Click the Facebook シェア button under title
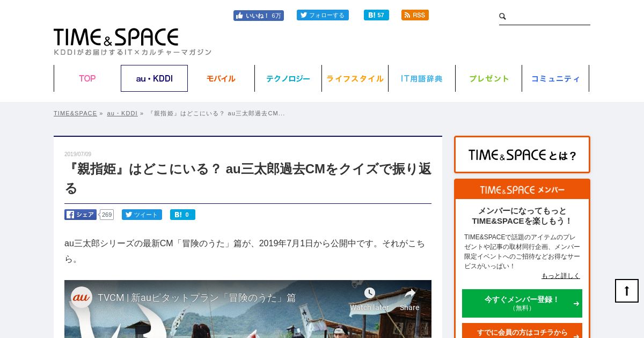 80,215
